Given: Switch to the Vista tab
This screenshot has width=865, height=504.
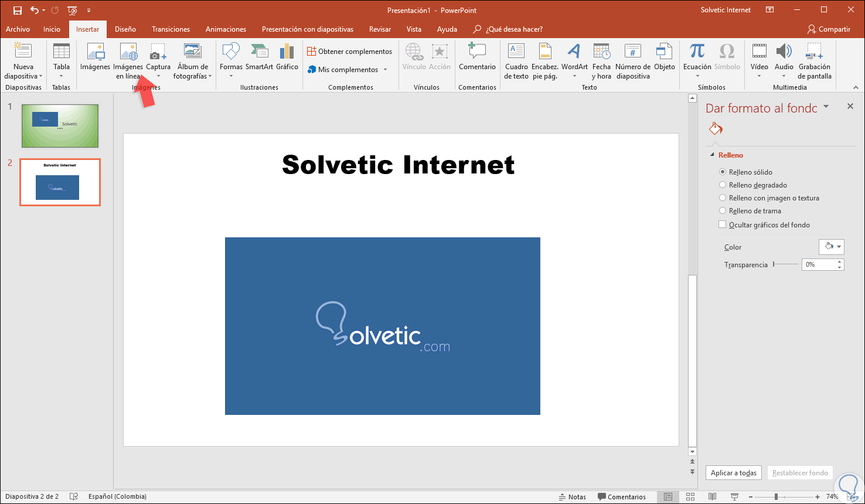Looking at the screenshot, I should (x=414, y=29).
